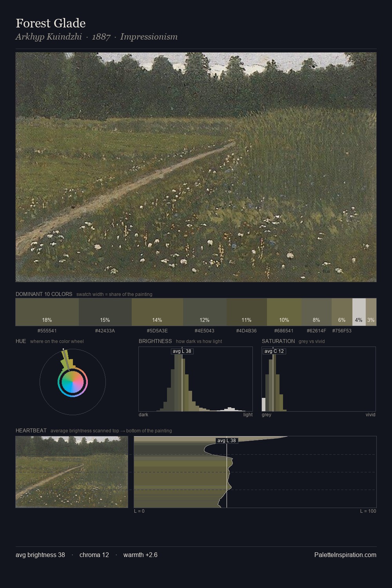
Task: Click the small painting thumbnail under Heartbeat
Action: click(x=72, y=472)
